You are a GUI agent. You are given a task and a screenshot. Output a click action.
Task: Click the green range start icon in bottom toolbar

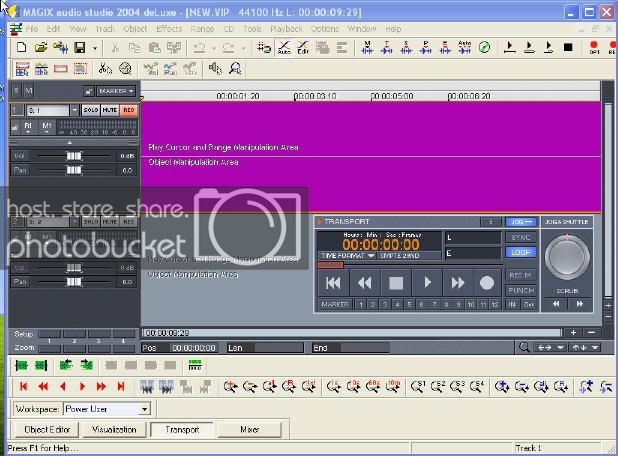point(21,365)
